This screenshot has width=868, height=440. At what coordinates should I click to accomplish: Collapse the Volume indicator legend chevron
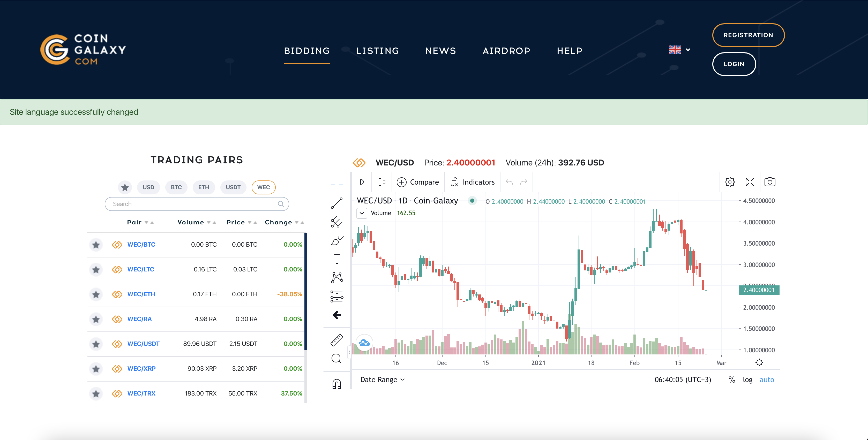[362, 213]
